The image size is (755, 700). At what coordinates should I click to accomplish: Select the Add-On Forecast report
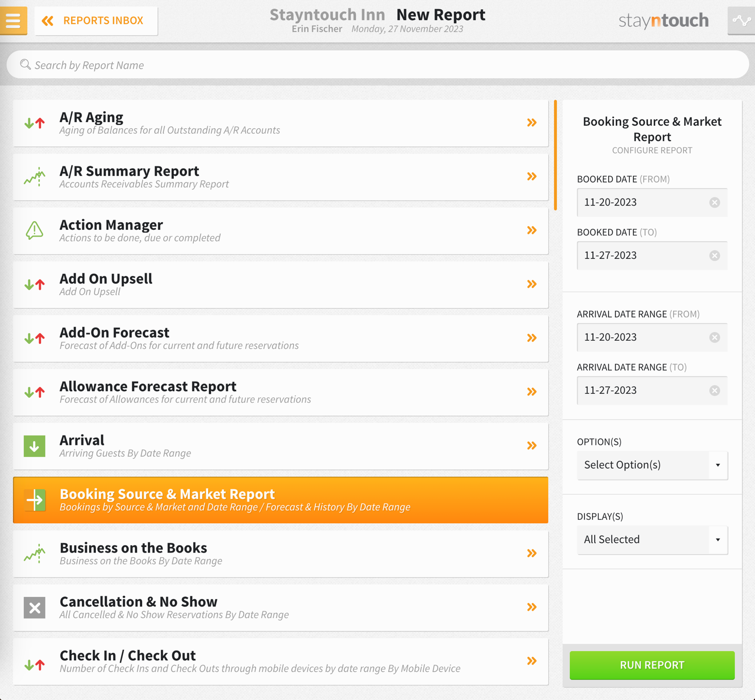281,339
